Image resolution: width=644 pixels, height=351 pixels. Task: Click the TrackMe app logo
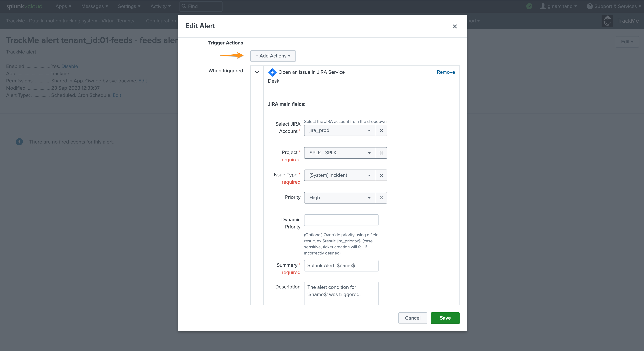pyautogui.click(x=607, y=21)
